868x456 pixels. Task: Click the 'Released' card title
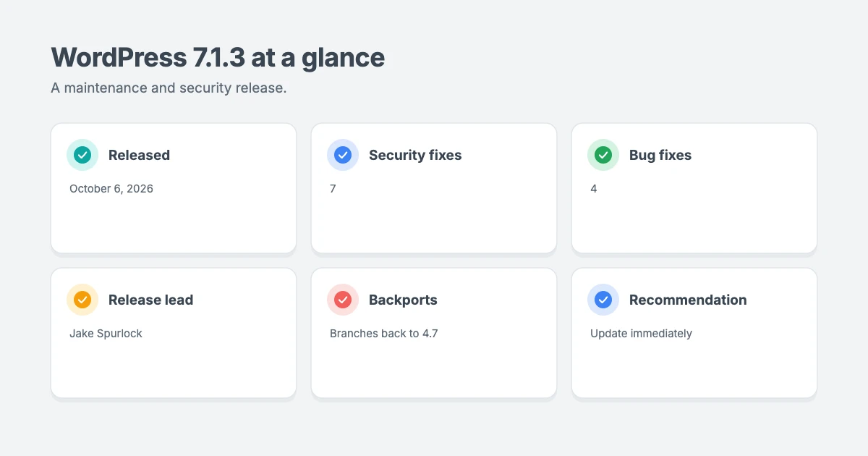tap(139, 155)
